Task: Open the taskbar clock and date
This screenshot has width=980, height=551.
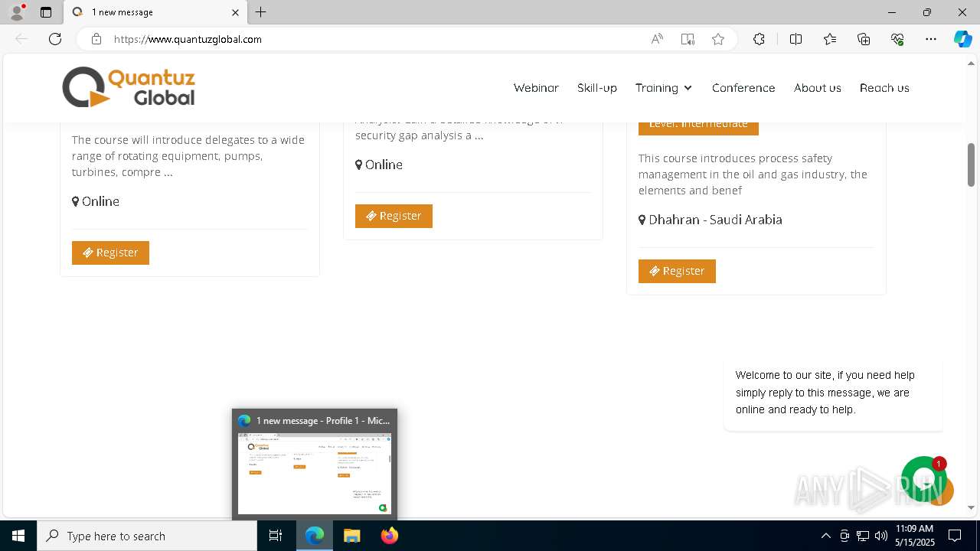Action: [915, 536]
